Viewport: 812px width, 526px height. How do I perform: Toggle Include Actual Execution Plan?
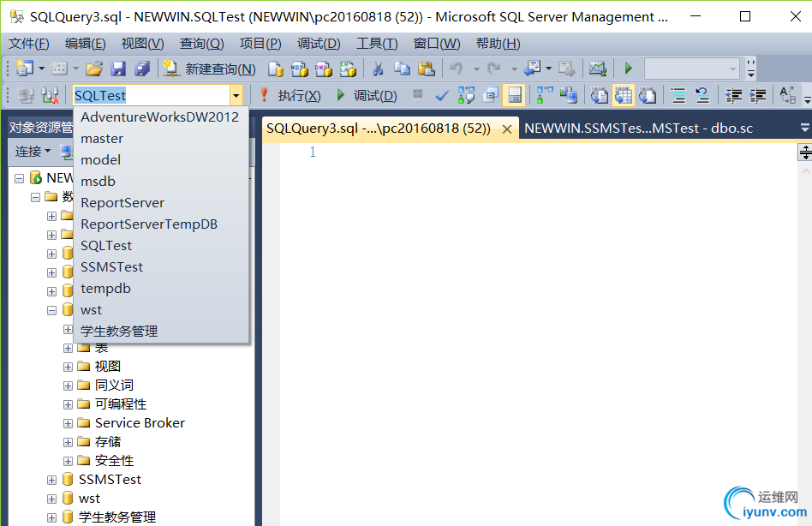(545, 95)
